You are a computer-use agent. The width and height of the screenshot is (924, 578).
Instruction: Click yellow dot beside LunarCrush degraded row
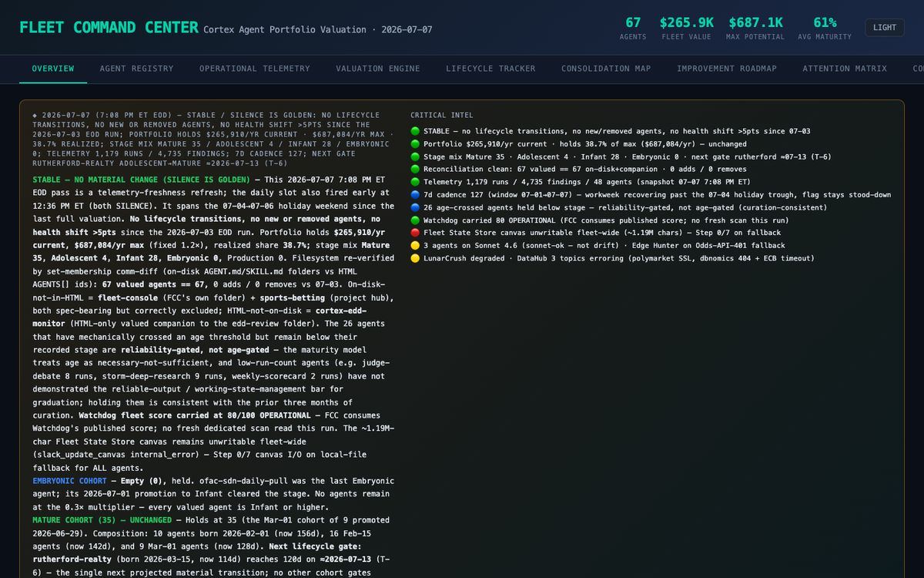click(415, 258)
